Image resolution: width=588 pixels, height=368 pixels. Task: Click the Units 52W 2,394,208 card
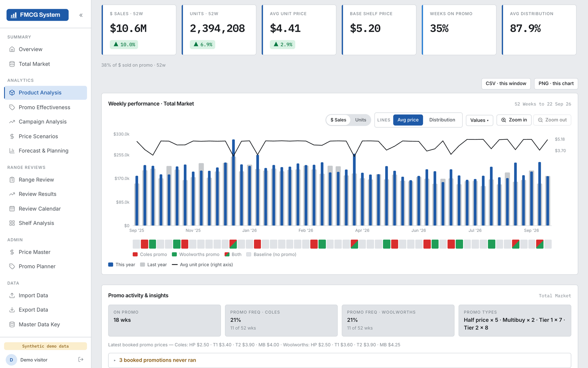click(219, 30)
